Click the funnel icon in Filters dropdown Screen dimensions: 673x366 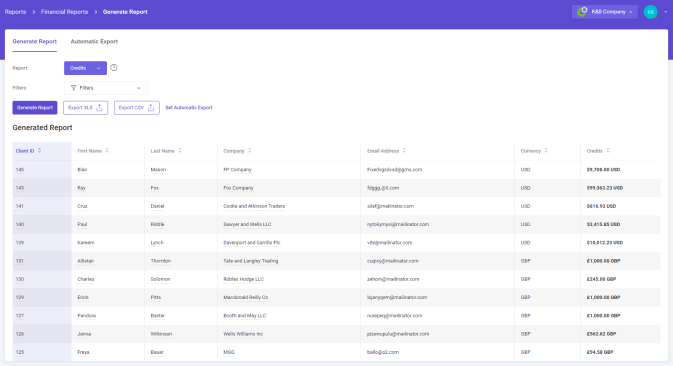73,88
